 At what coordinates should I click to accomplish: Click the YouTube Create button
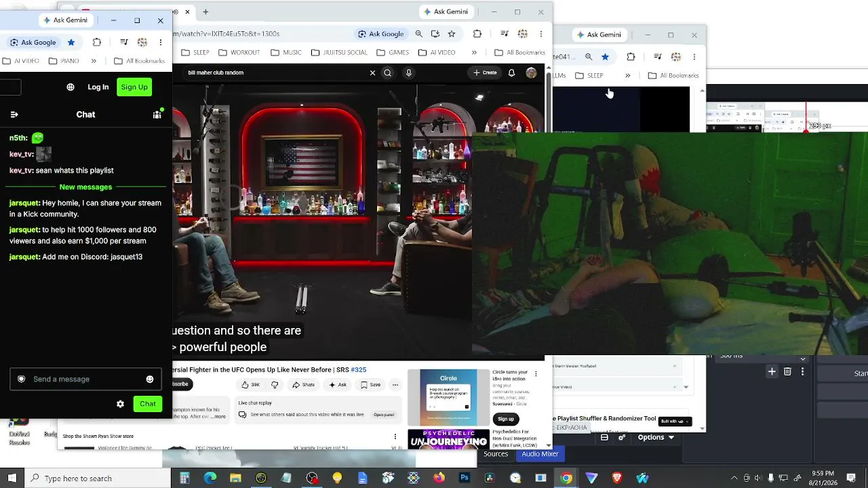[486, 73]
